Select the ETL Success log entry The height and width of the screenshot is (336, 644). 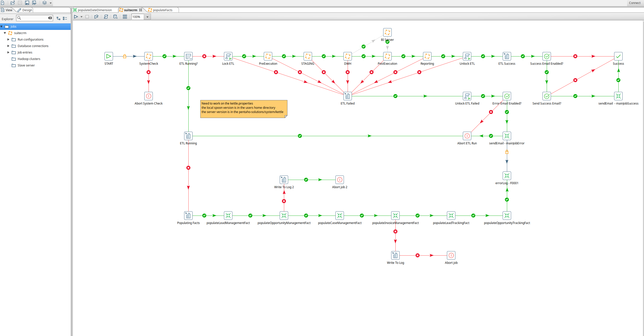tap(507, 56)
